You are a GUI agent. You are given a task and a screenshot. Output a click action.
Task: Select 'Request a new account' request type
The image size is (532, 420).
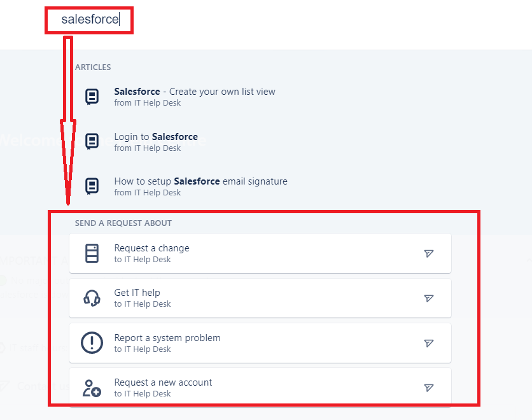pyautogui.click(x=260, y=388)
